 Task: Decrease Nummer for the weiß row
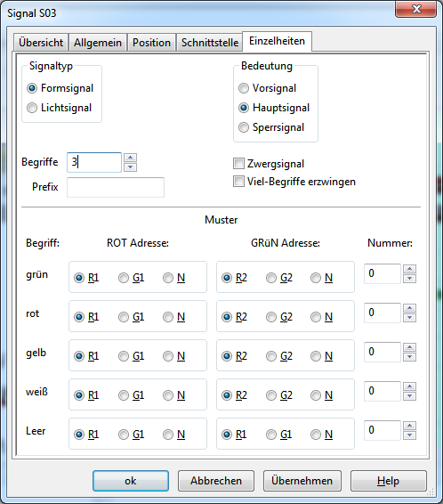409,396
